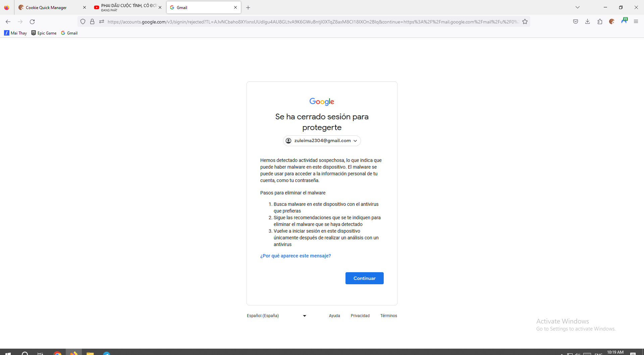Image resolution: width=644 pixels, height=355 pixels.
Task: Open the Extensions puzzle icon
Action: [600, 22]
